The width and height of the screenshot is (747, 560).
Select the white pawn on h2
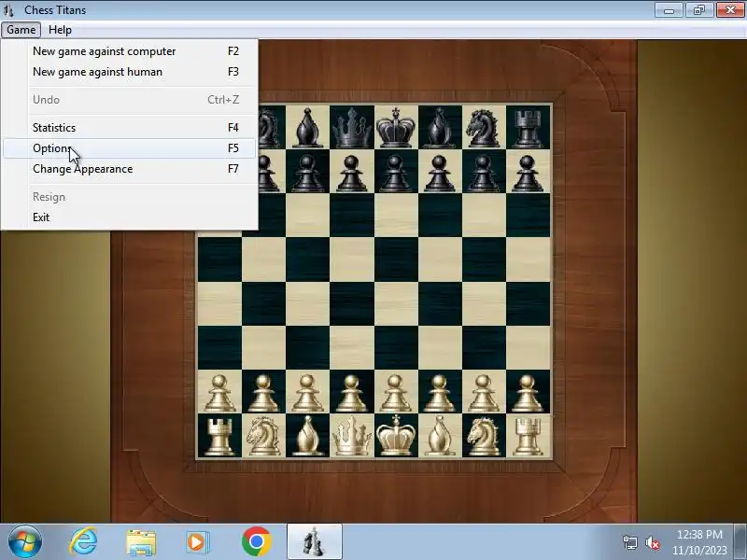pos(528,393)
